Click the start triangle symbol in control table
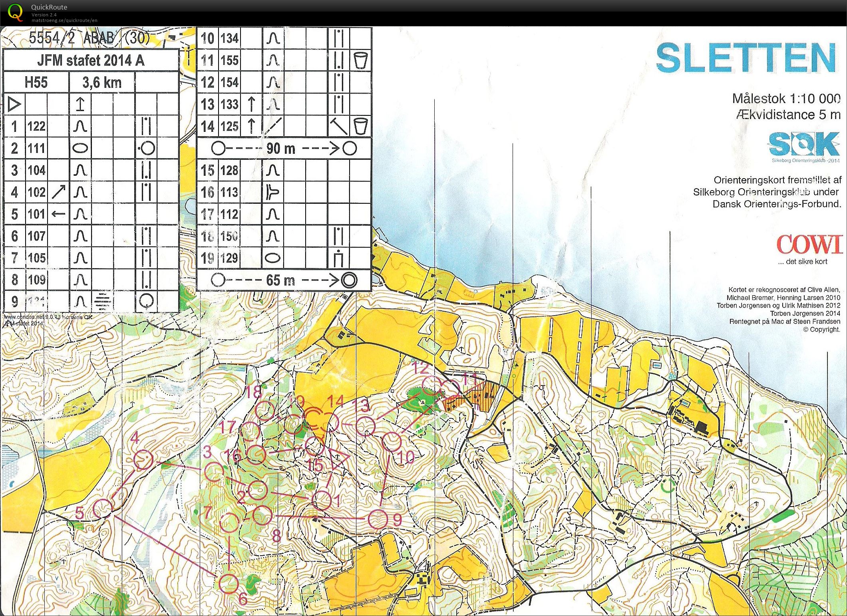The width and height of the screenshot is (847, 616). (x=14, y=105)
